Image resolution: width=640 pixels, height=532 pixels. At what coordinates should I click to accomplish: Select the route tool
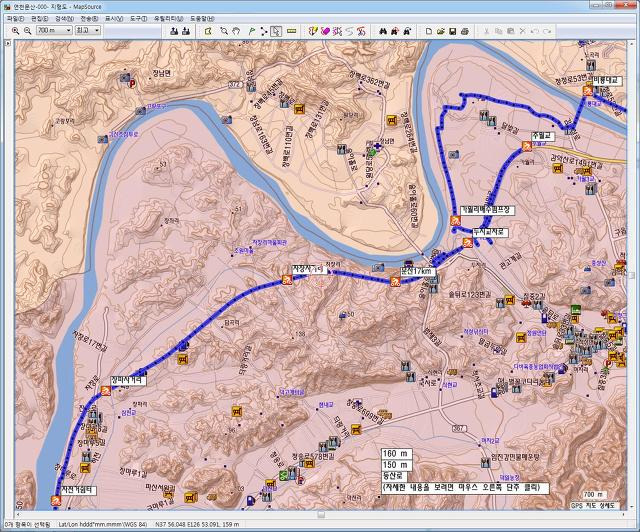[264, 31]
